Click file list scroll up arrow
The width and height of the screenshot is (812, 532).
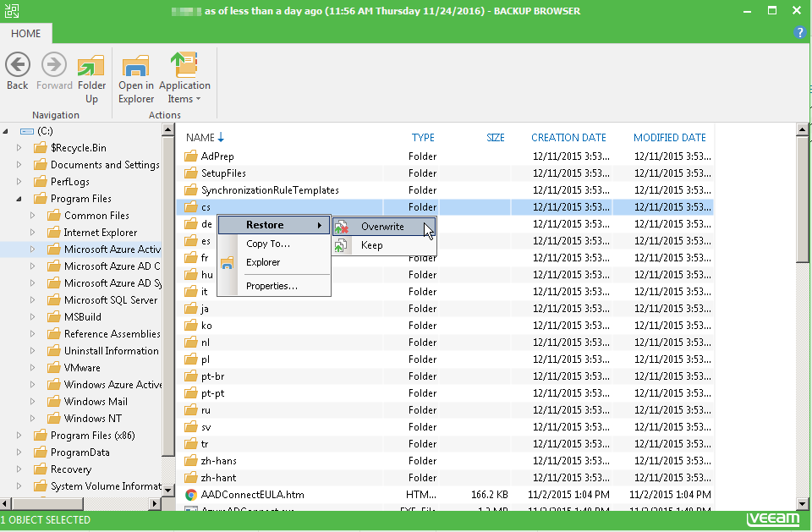(x=802, y=129)
